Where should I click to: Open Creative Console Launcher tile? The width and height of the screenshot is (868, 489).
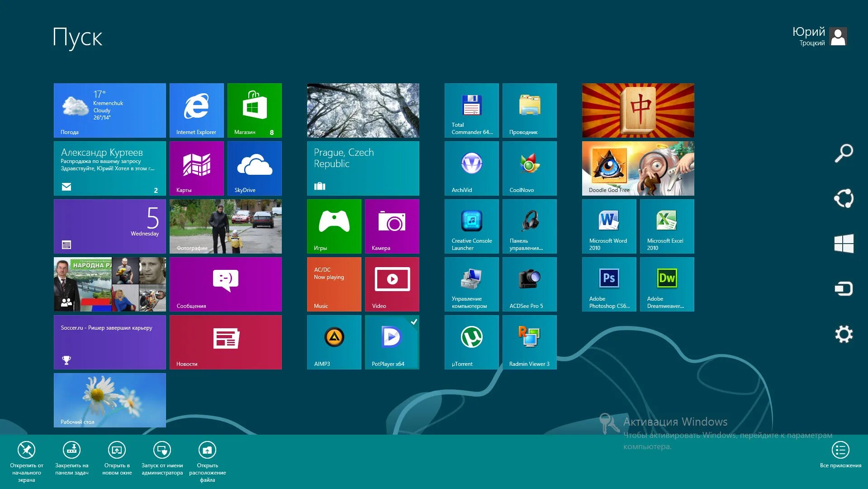(x=472, y=226)
